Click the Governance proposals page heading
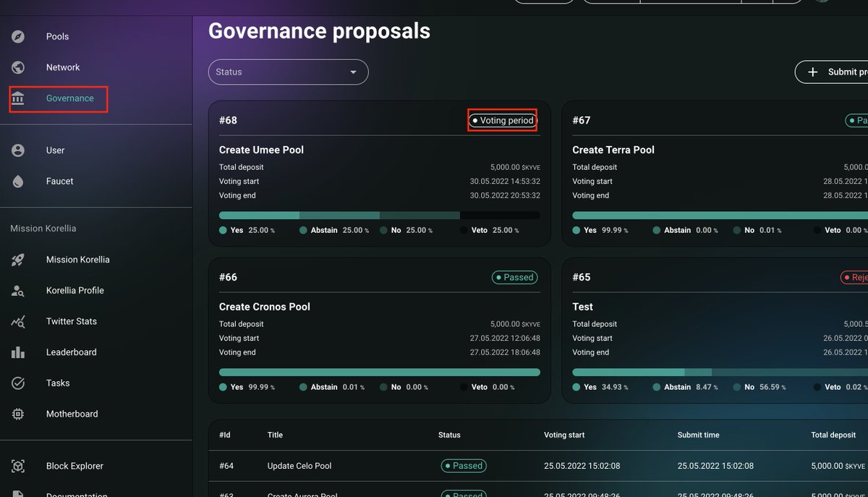This screenshot has height=497, width=868. click(x=319, y=31)
